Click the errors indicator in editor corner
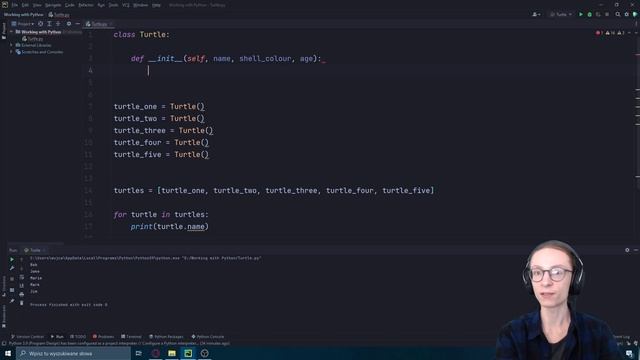The image size is (640, 360). click(x=599, y=33)
